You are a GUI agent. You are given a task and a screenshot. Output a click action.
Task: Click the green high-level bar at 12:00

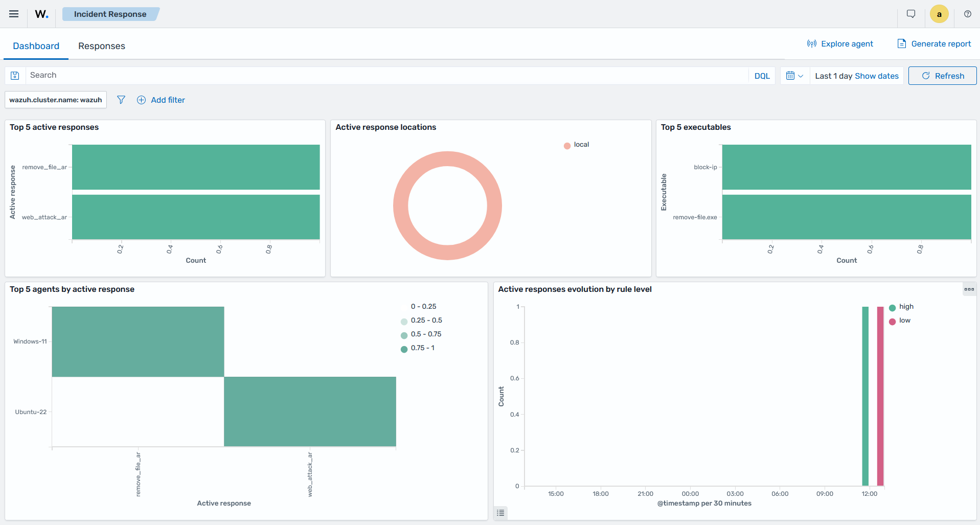[x=865, y=396]
